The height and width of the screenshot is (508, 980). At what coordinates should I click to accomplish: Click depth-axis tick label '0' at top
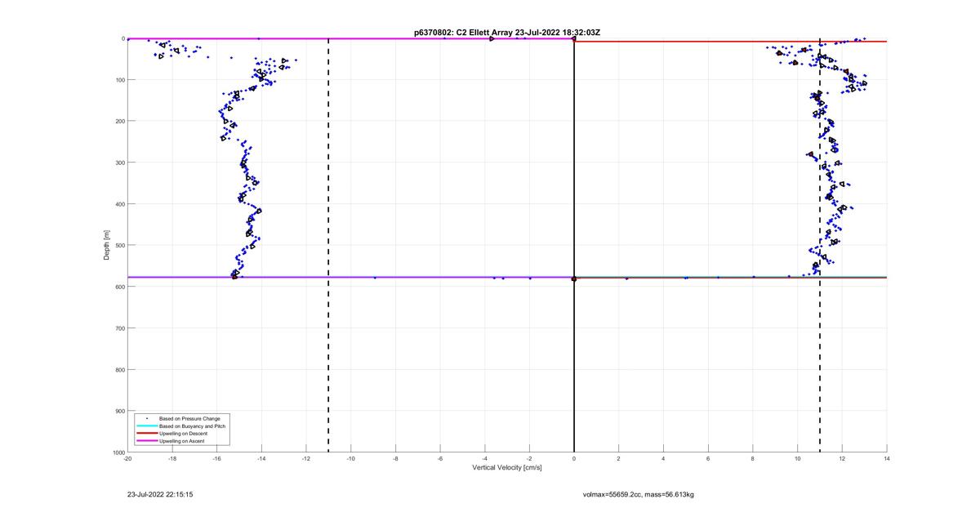click(x=122, y=38)
